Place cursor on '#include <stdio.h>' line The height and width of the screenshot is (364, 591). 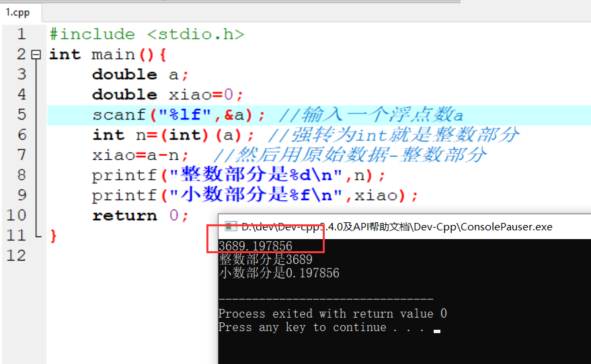(147, 35)
